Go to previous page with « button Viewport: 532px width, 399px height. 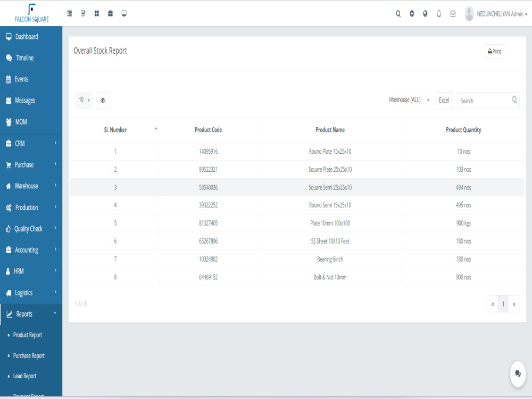pos(493,304)
